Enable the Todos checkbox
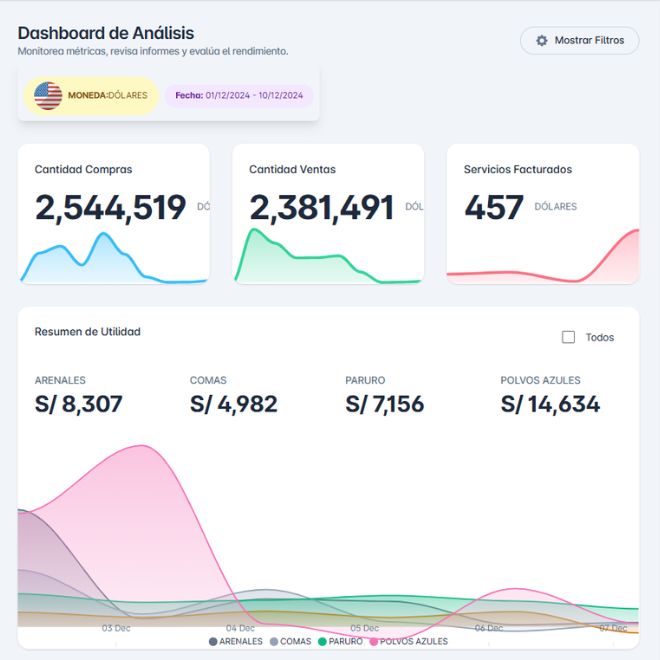 [x=568, y=337]
